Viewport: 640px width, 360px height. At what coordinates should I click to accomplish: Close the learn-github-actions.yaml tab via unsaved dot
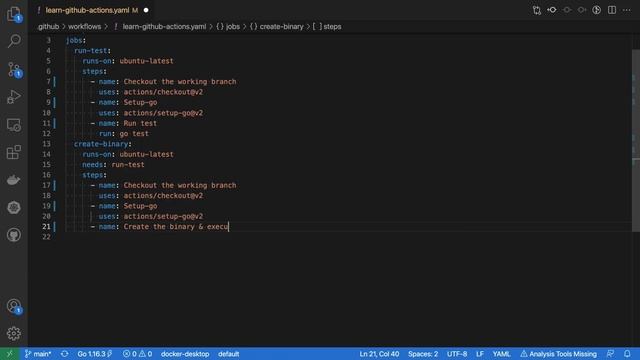pos(146,10)
